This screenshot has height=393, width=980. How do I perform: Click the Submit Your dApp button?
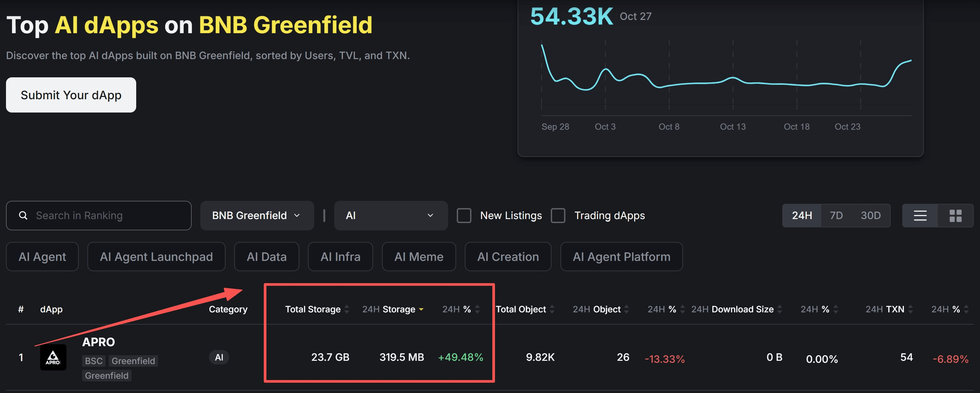(x=71, y=95)
